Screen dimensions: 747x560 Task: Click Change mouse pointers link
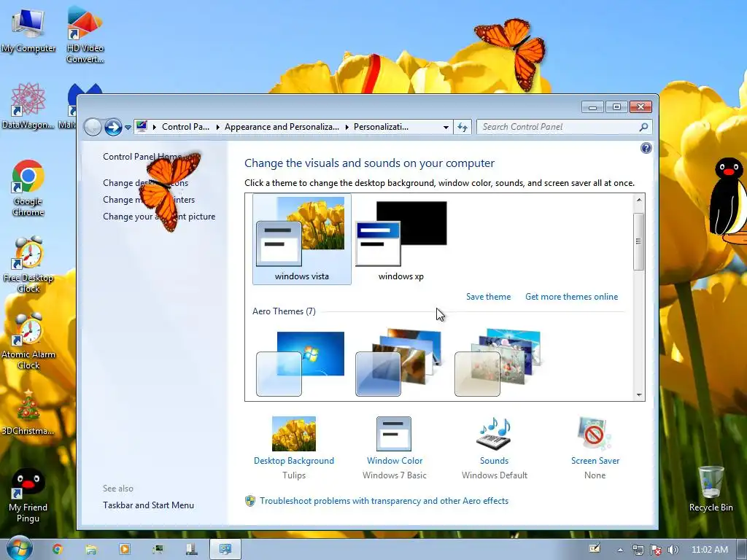coord(149,200)
